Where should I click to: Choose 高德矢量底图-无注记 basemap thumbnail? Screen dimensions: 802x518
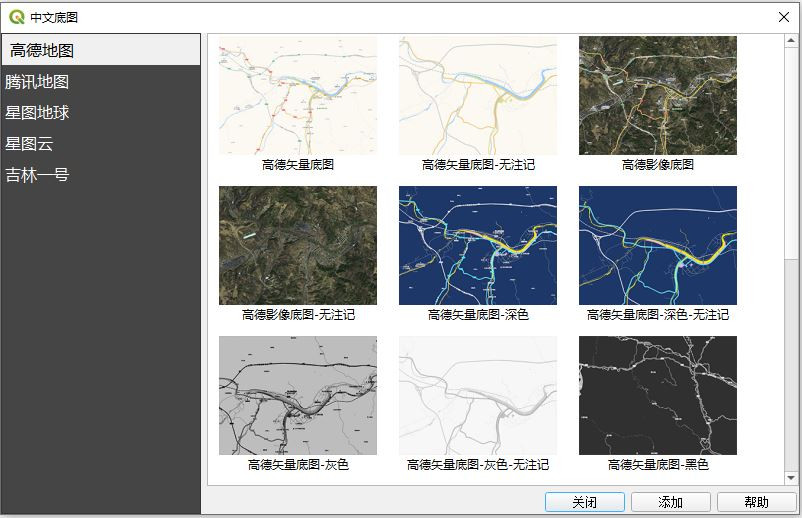tap(478, 96)
